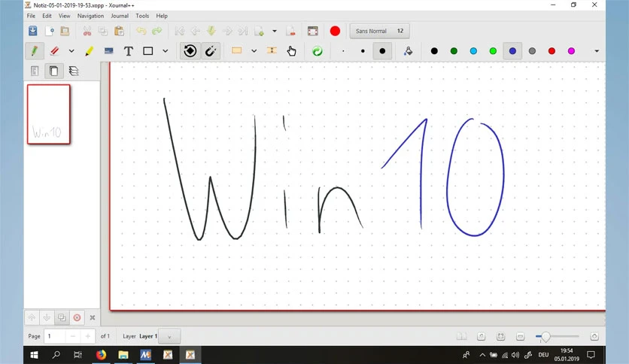Viewport: 629px width, 364px height.
Task: Create a new journal file
Action: coord(49,31)
